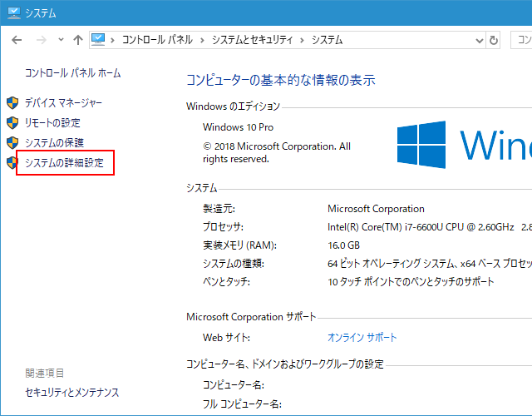The width and height of the screenshot is (532, 416).
Task: Click shield icon next to システムの保護
Action: (12, 142)
